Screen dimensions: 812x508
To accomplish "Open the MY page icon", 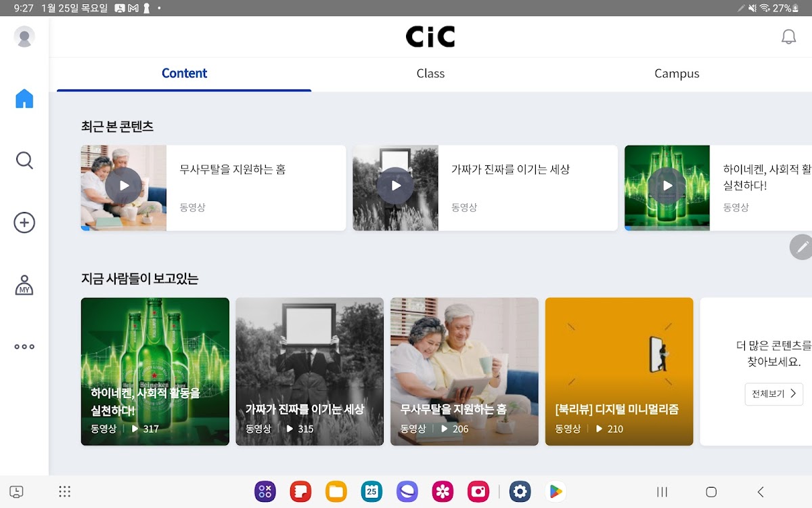I will tap(24, 285).
